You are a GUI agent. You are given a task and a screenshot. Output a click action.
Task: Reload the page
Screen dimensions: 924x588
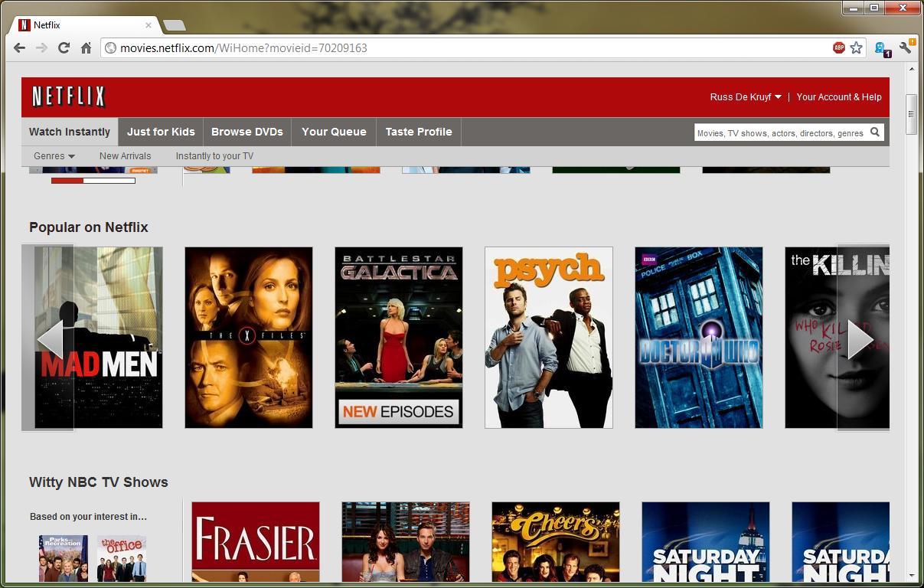pos(64,47)
